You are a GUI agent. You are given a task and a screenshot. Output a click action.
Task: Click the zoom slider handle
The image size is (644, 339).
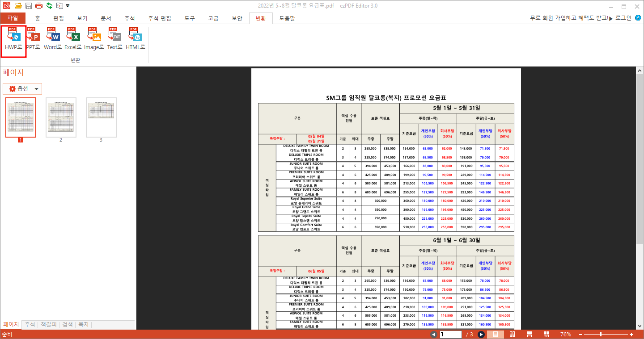[x=601, y=335]
